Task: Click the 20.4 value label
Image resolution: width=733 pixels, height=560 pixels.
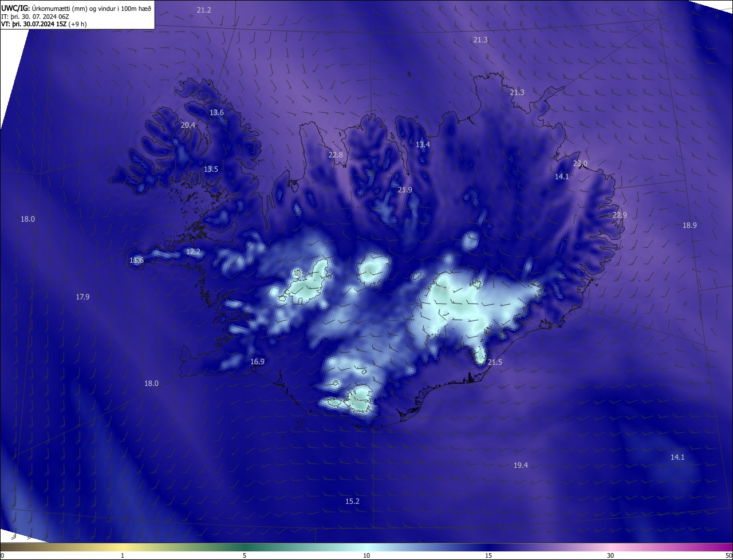Action: 188,125
